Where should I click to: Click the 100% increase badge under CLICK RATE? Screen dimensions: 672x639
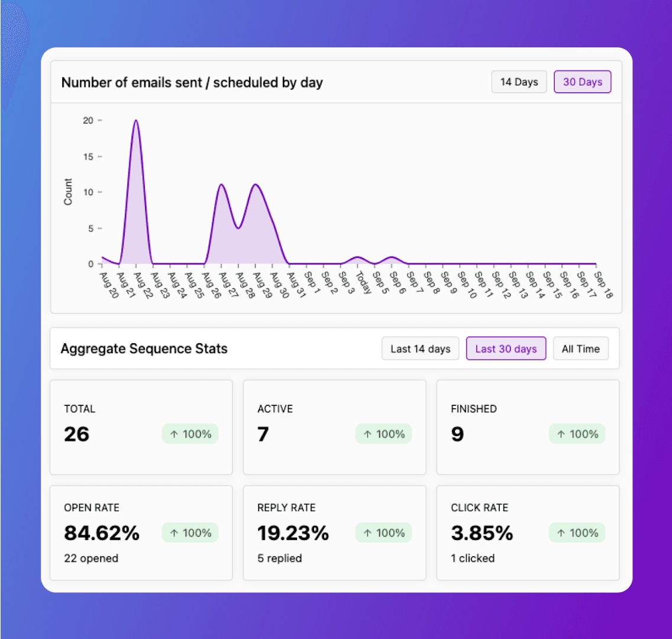coord(577,532)
